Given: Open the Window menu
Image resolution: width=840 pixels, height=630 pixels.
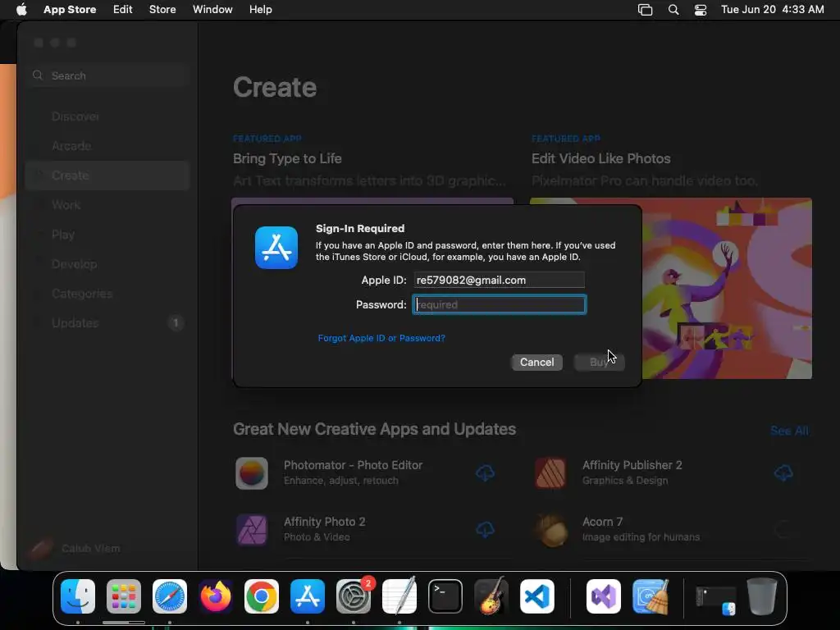Looking at the screenshot, I should pos(212,10).
